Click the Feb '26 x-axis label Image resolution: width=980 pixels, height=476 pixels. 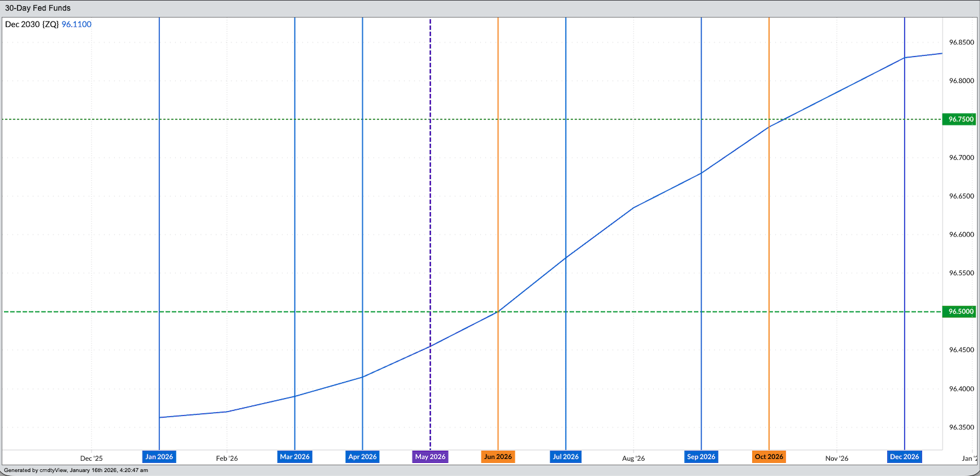click(227, 458)
